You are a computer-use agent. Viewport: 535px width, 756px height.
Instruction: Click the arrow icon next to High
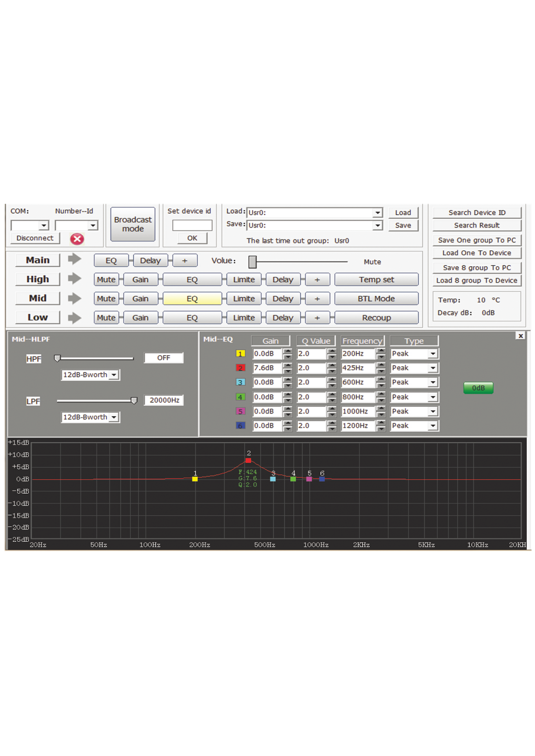(74, 279)
